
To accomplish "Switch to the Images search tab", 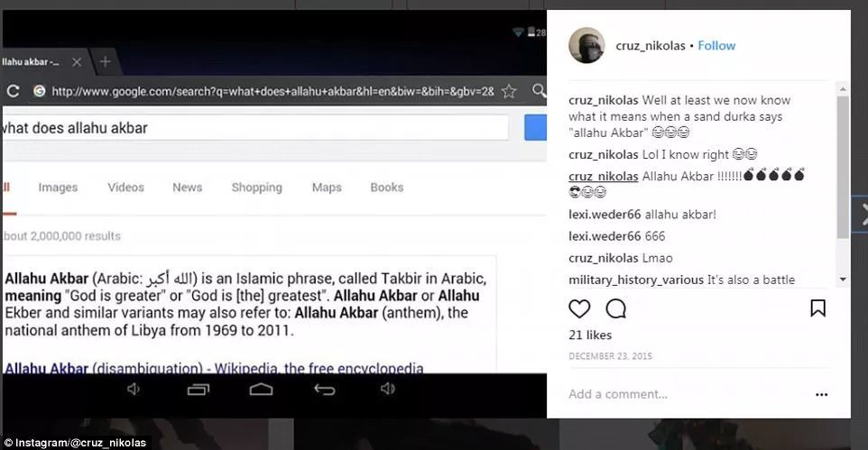I will tap(58, 188).
